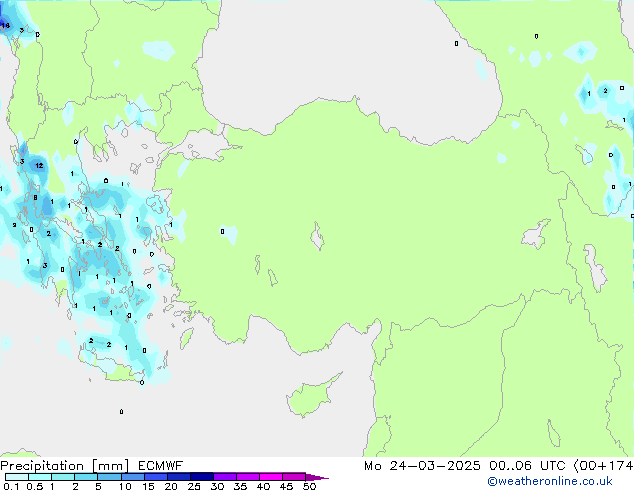Click the 10–15 mm legend color box
The image size is (634, 490).
[x=133, y=477]
